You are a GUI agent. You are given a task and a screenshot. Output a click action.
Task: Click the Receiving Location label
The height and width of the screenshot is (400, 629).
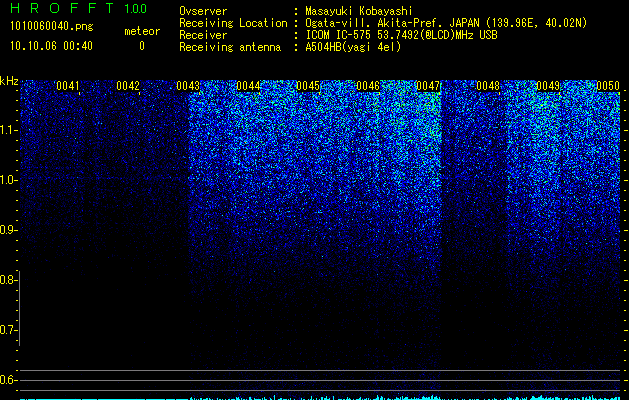(233, 23)
